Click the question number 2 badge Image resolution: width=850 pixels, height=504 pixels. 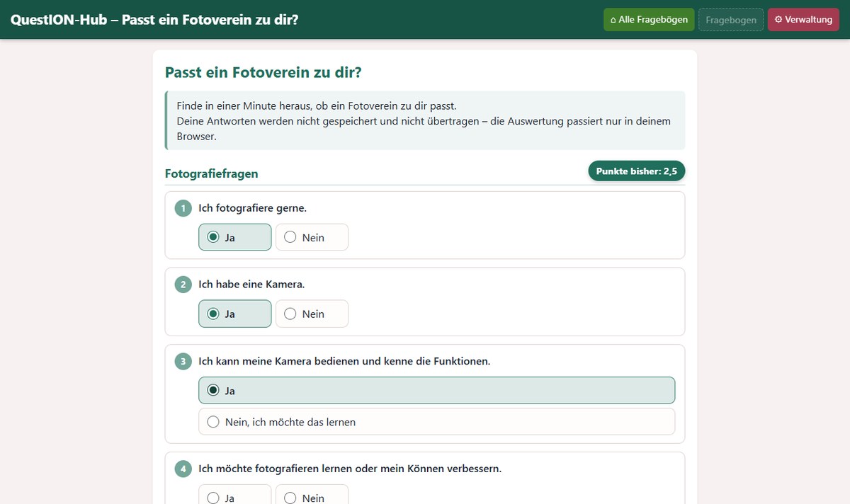183,285
